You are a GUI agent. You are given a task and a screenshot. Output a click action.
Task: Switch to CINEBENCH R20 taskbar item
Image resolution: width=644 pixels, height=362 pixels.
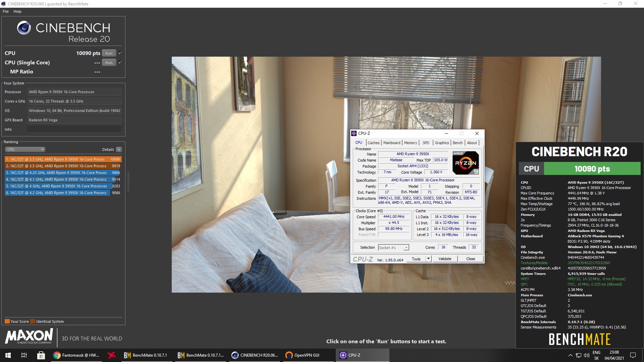click(x=255, y=355)
